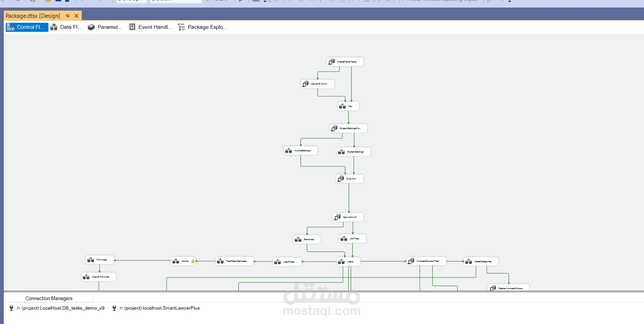Click the Drop Fun SQL task
This screenshot has width=644, height=324.
[349, 179]
